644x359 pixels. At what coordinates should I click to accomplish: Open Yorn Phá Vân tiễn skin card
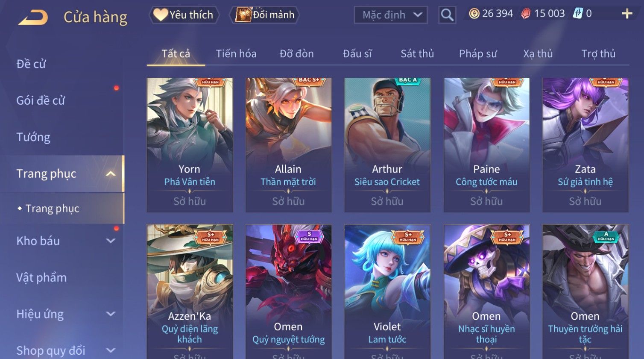tap(190, 145)
